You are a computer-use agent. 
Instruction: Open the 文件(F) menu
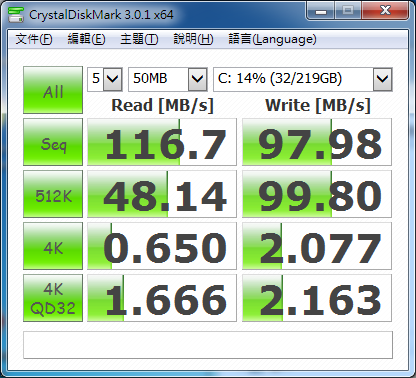tap(34, 39)
